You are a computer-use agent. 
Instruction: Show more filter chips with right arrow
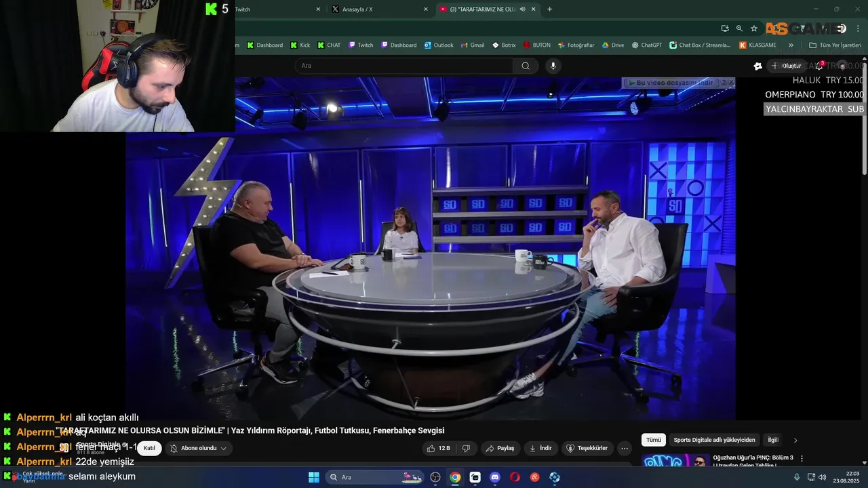click(795, 440)
